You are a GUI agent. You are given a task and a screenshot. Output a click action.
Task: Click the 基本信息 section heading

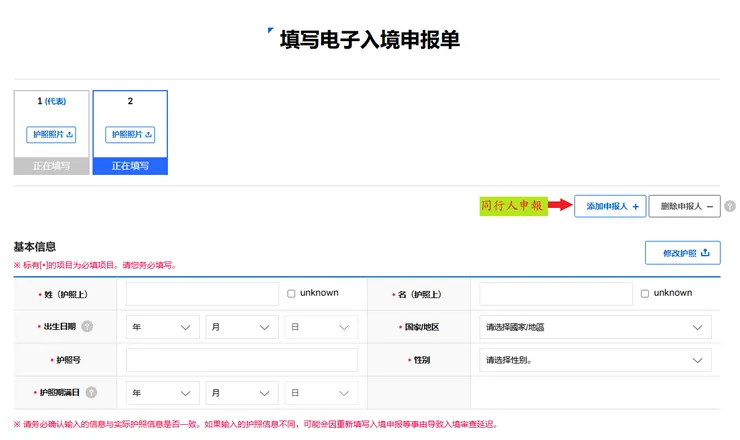[x=34, y=246]
